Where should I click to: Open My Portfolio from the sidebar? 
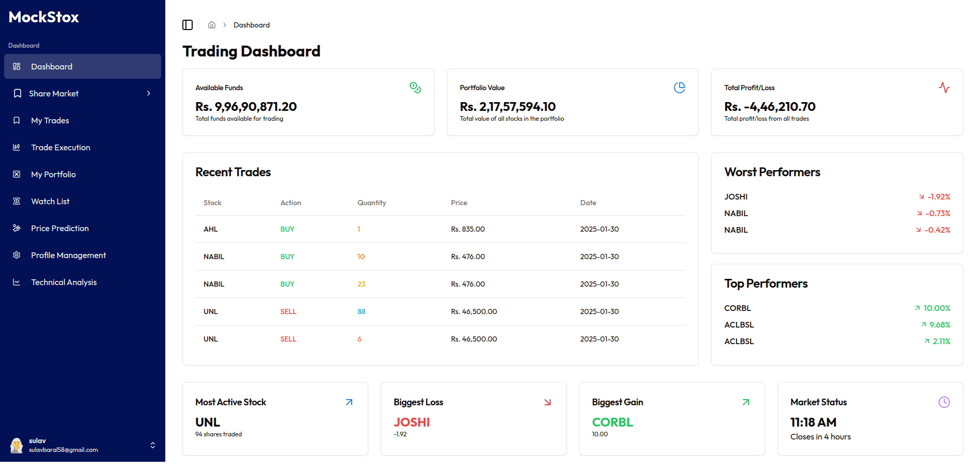coord(53,174)
